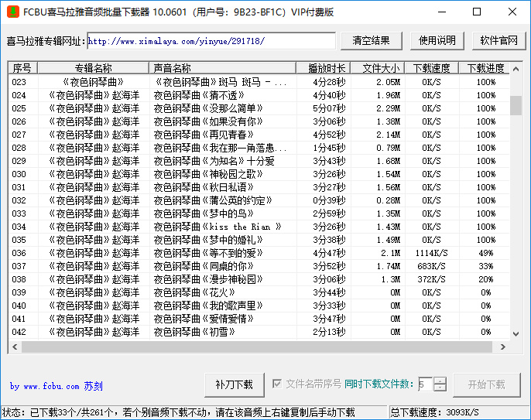Click the 49% progress value in row 036
Image resolution: width=531 pixels, height=420 pixels.
pyautogui.click(x=485, y=253)
